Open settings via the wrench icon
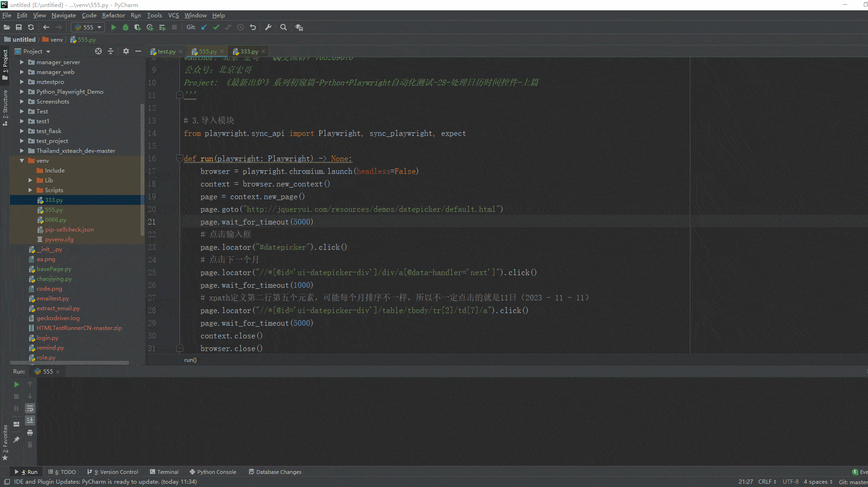Screen dimensions: 868x487 pos(268,27)
